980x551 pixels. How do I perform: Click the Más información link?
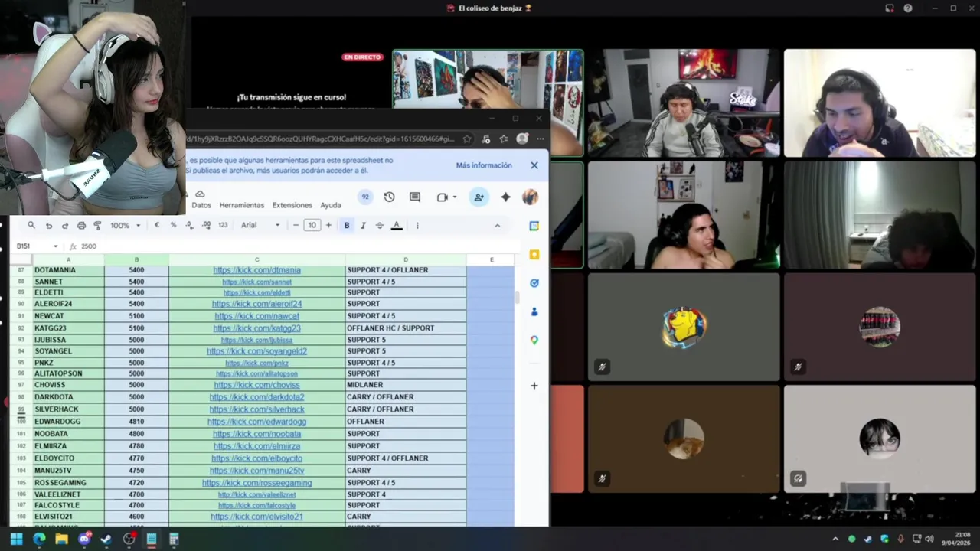[x=484, y=165]
